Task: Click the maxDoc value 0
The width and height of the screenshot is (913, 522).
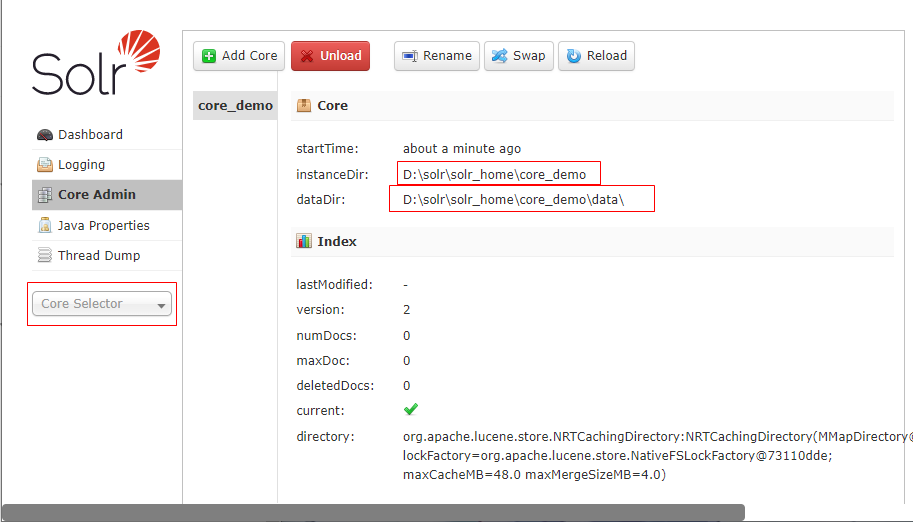Action: [406, 361]
